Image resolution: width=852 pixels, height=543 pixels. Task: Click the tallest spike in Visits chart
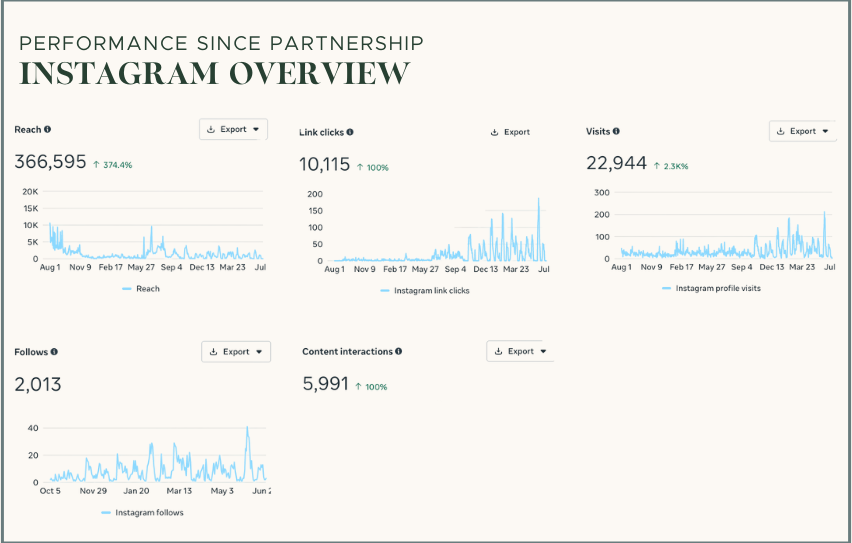[824, 213]
